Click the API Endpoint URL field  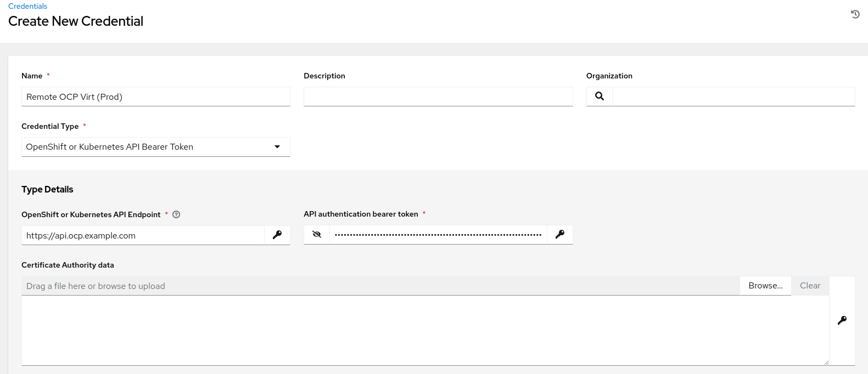143,235
